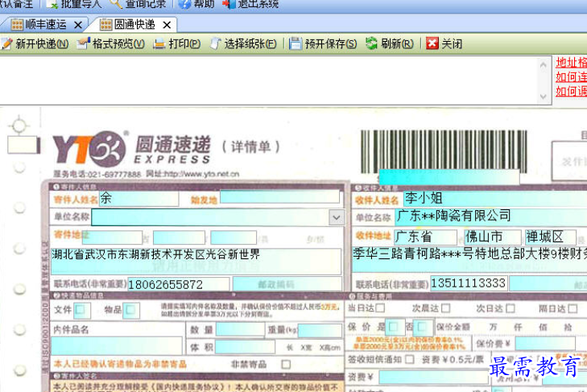This screenshot has height=392, width=587.
Task: Click the 选择纸张 paper icon
Action: click(x=215, y=43)
